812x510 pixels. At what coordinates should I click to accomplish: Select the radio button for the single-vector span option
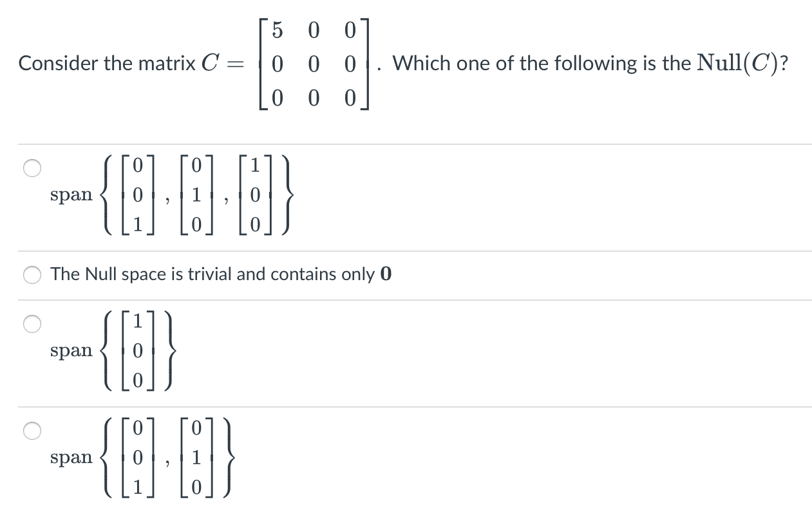coord(31,325)
